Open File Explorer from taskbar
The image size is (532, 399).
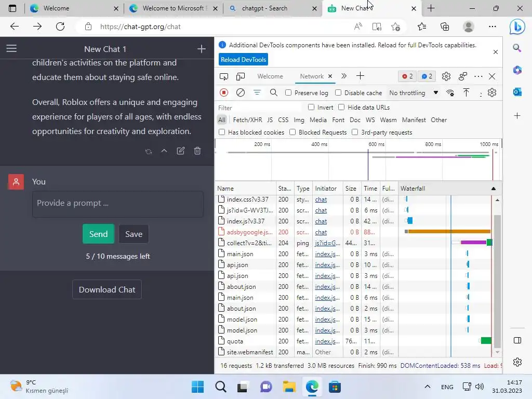[x=289, y=387]
